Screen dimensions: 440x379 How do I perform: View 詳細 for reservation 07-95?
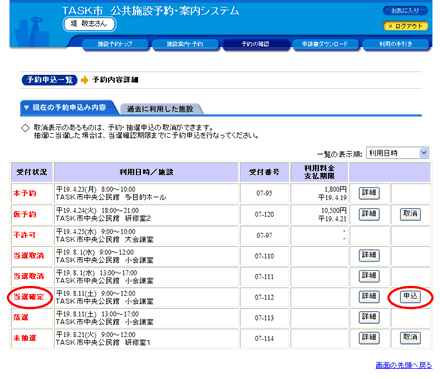(x=369, y=193)
